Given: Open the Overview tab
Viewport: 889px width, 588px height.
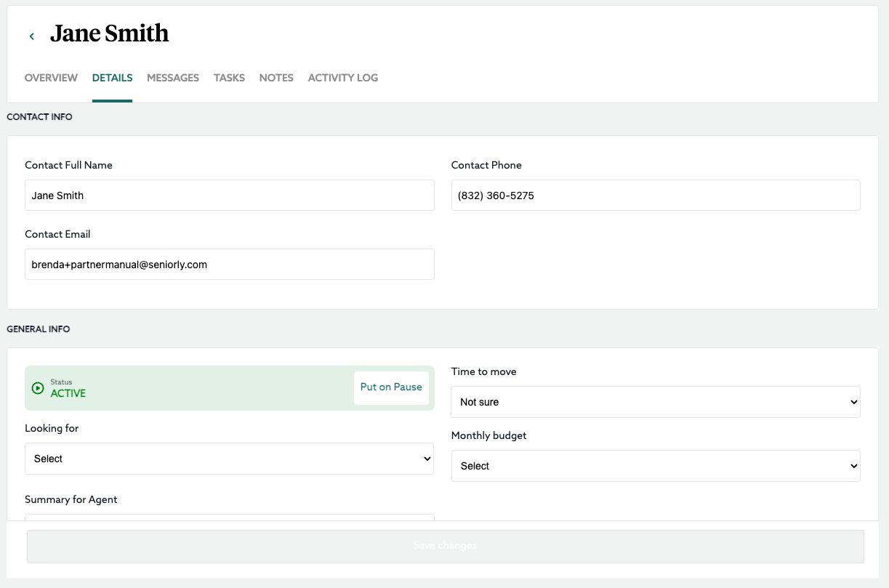Looking at the screenshot, I should [51, 78].
